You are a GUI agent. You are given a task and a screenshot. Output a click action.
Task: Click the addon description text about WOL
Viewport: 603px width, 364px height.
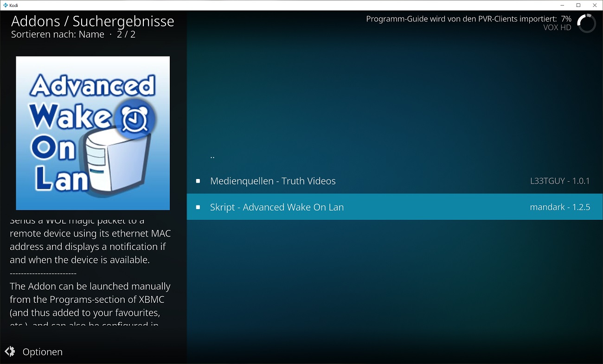tap(90, 273)
